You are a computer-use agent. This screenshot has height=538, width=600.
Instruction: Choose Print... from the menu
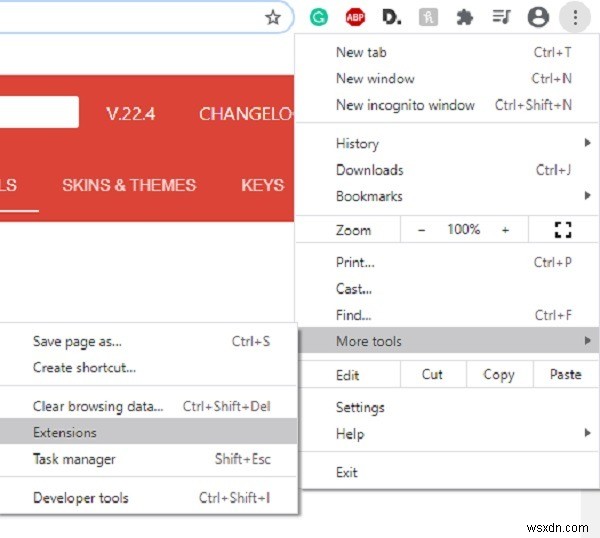click(x=447, y=262)
